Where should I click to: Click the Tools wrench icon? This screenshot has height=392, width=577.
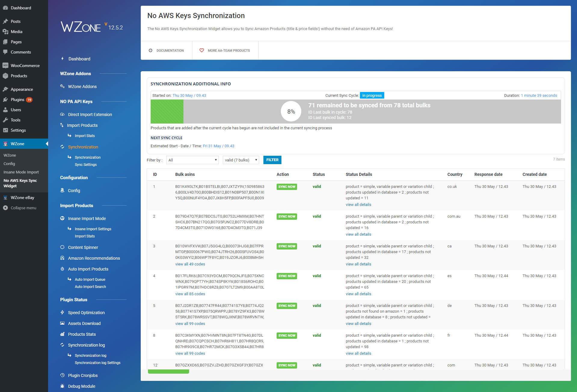click(x=5, y=120)
